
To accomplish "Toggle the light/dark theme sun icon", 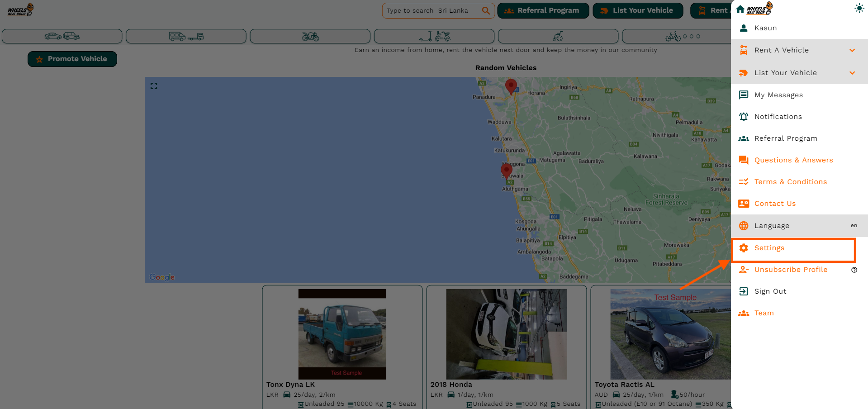I will [x=859, y=9].
